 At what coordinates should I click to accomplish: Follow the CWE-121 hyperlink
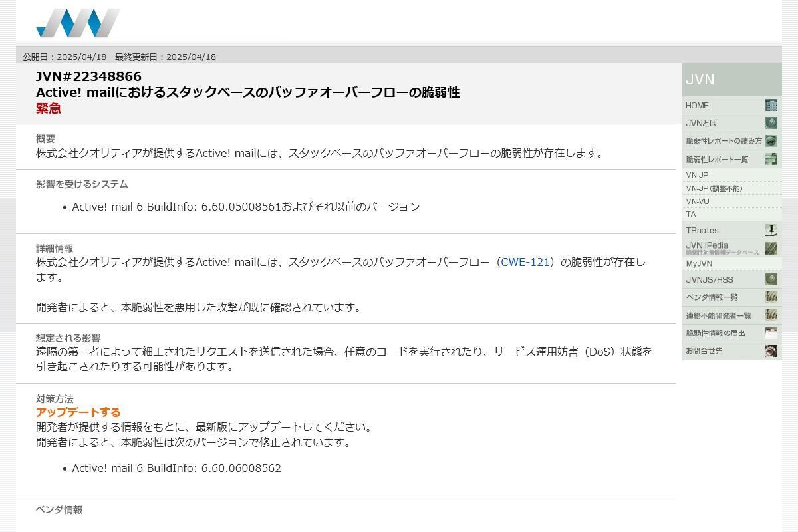coord(525,262)
